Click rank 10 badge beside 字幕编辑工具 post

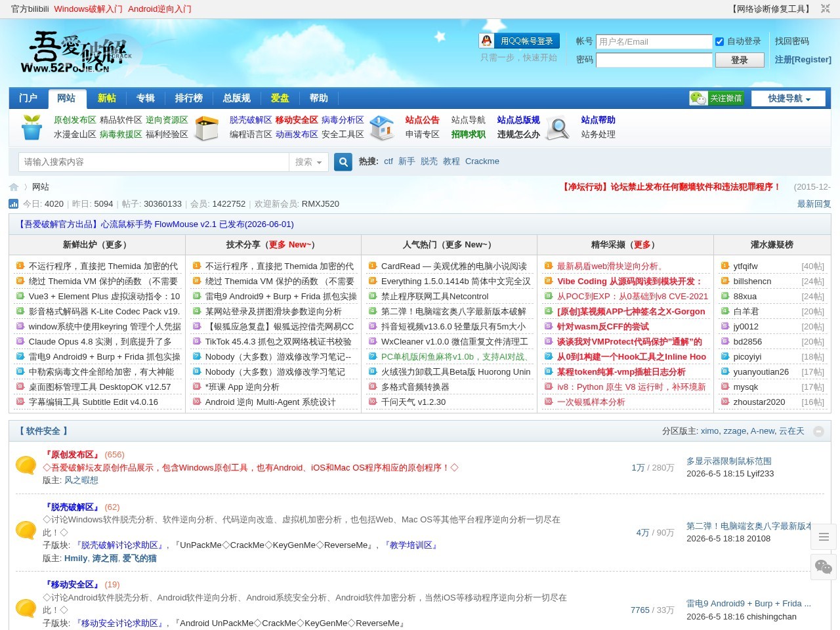(x=20, y=402)
